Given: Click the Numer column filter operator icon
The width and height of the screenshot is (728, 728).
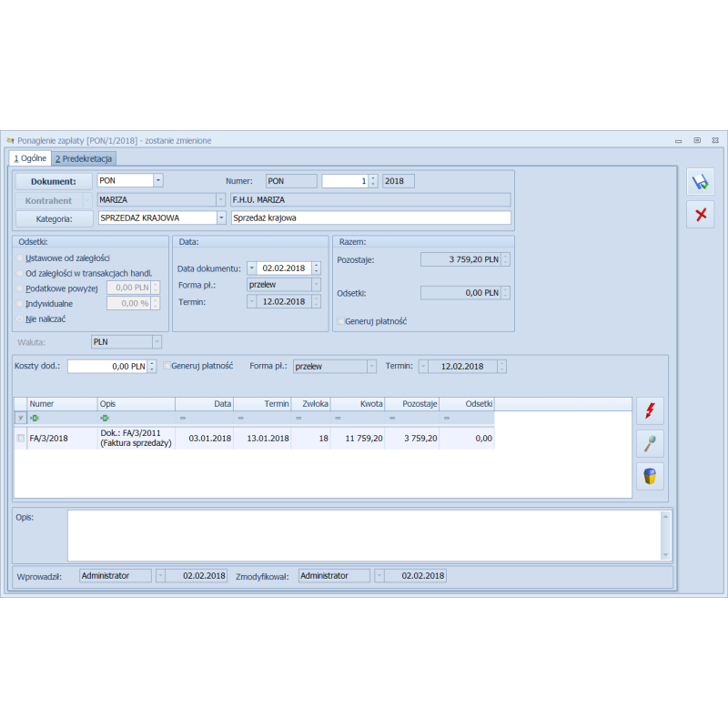Looking at the screenshot, I should tap(35, 418).
